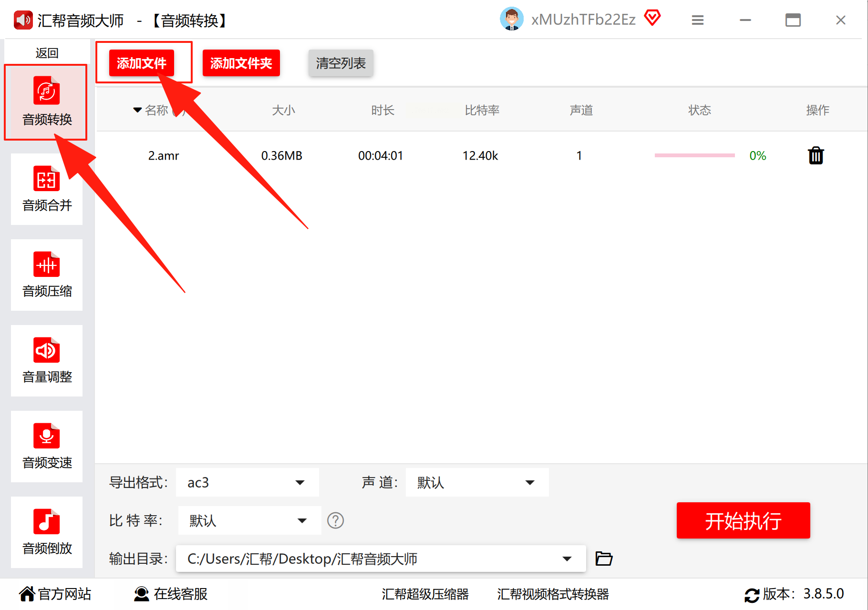Click the 2.amr conversion progress bar
This screenshot has width=868, height=610.
(694, 155)
